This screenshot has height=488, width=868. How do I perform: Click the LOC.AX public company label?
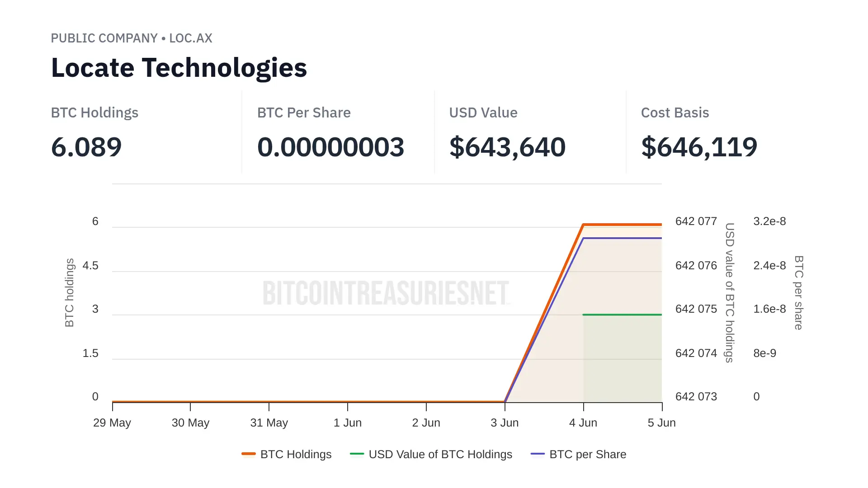tap(131, 38)
